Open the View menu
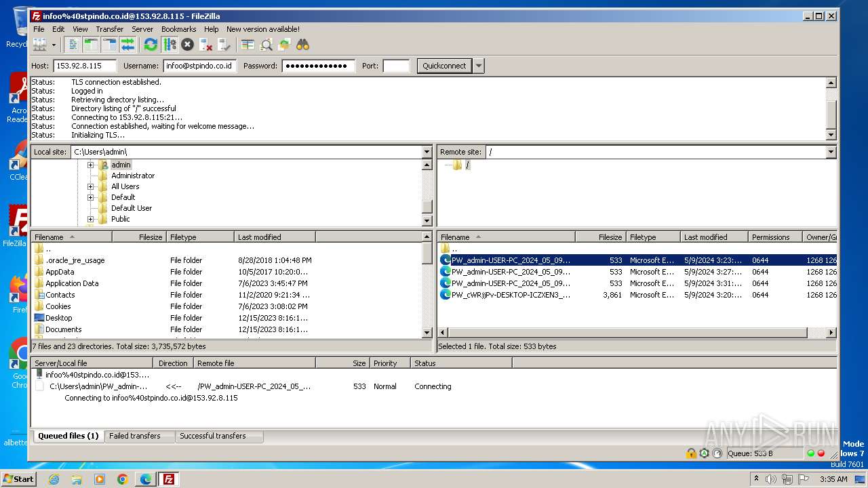 (x=80, y=29)
